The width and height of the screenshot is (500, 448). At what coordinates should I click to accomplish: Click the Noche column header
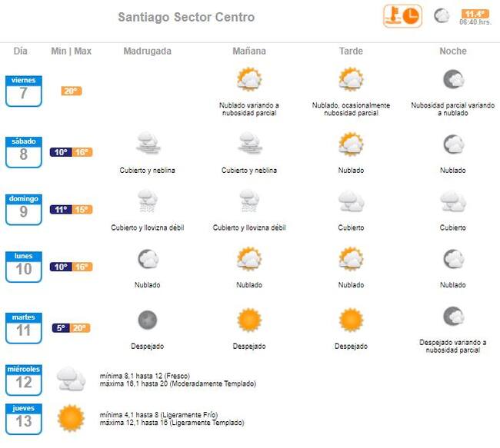[452, 51]
